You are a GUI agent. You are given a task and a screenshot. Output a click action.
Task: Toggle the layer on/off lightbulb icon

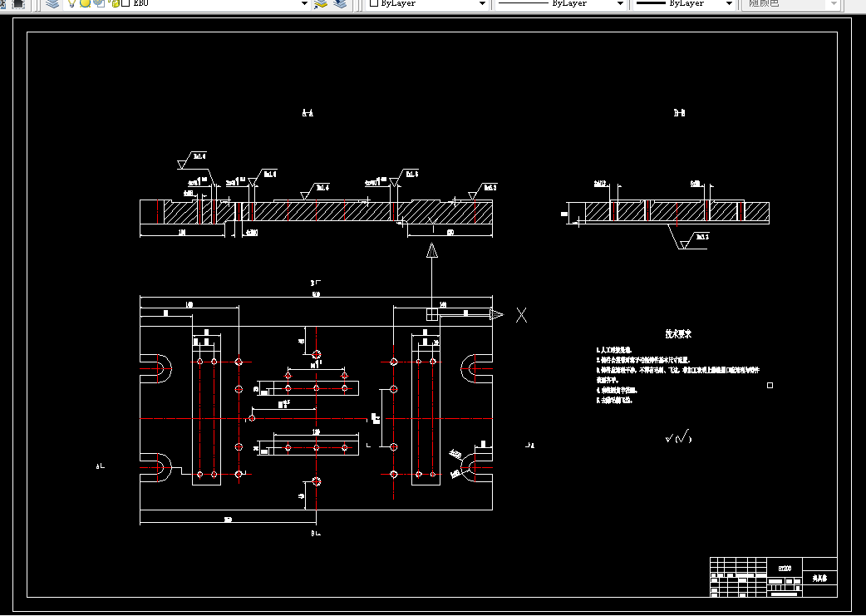click(x=71, y=3)
